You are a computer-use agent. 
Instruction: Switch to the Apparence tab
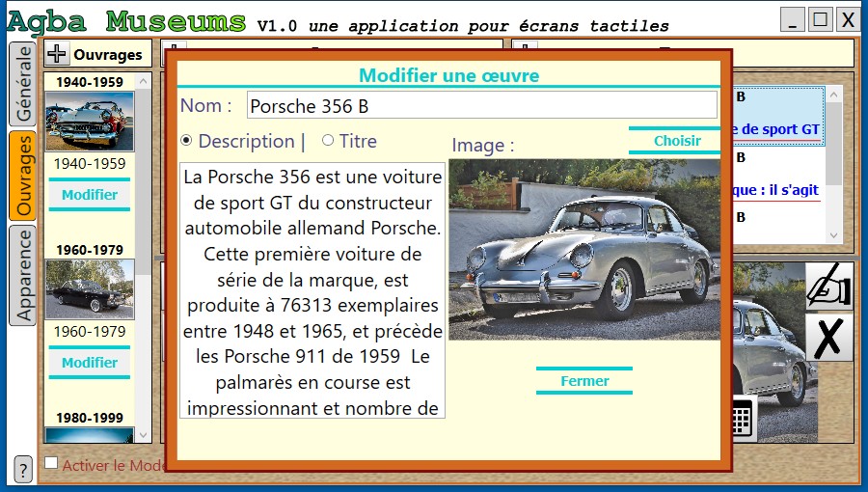[23, 275]
